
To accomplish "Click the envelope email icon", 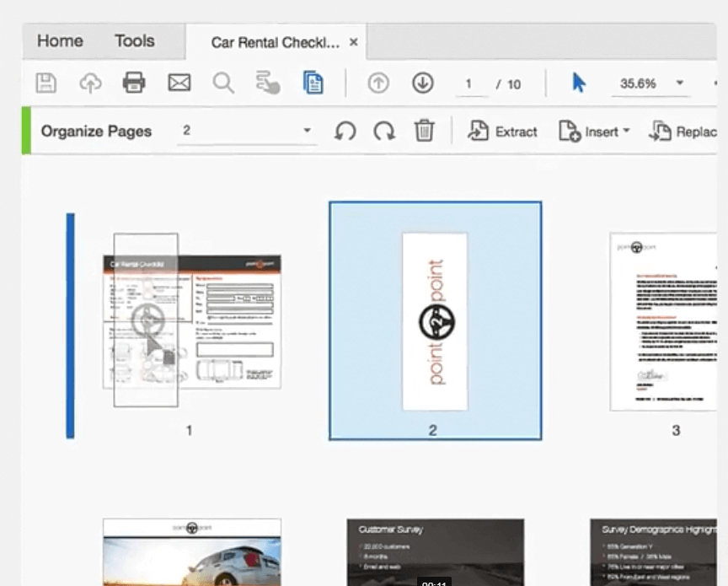I will point(179,83).
